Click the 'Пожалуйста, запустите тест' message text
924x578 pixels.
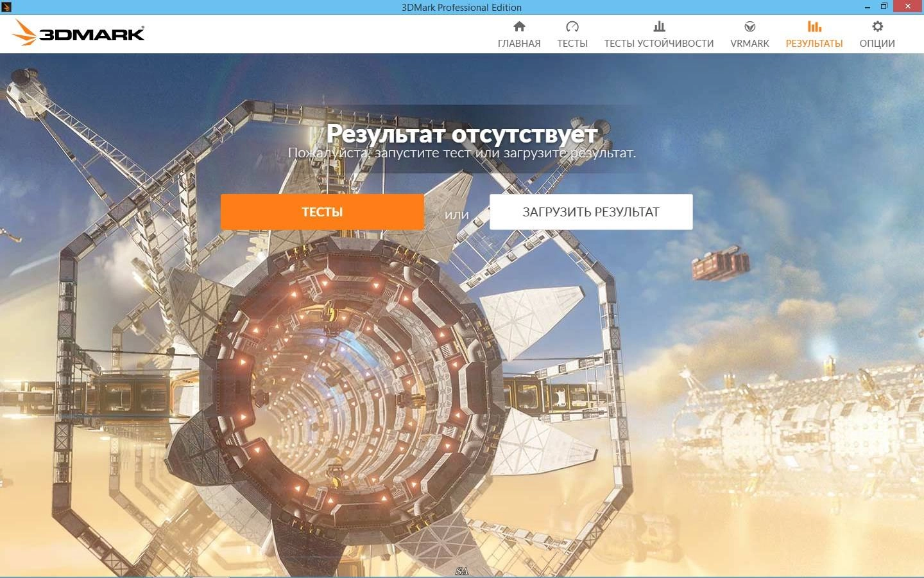462,153
